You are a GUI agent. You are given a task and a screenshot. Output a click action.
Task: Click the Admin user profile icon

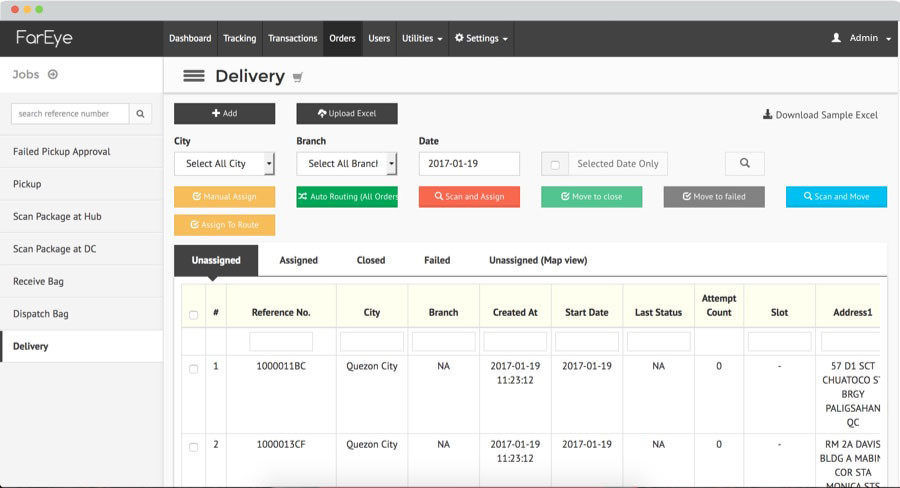(836, 38)
